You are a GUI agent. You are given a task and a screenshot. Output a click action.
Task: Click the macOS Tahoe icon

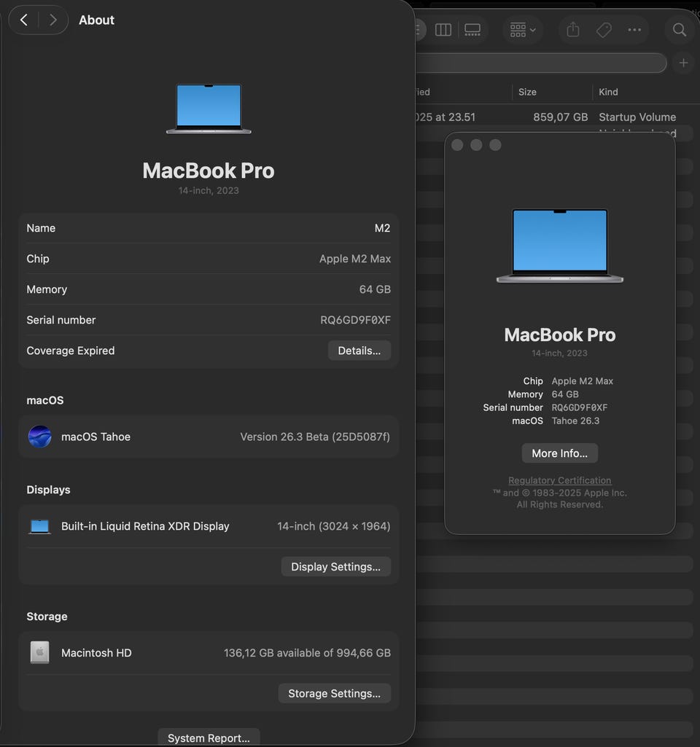(39, 437)
